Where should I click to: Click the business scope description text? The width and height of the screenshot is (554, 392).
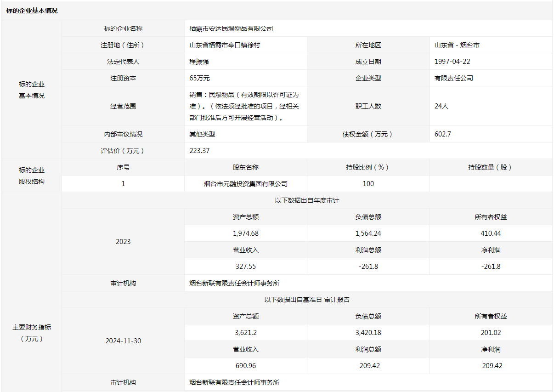click(244, 106)
